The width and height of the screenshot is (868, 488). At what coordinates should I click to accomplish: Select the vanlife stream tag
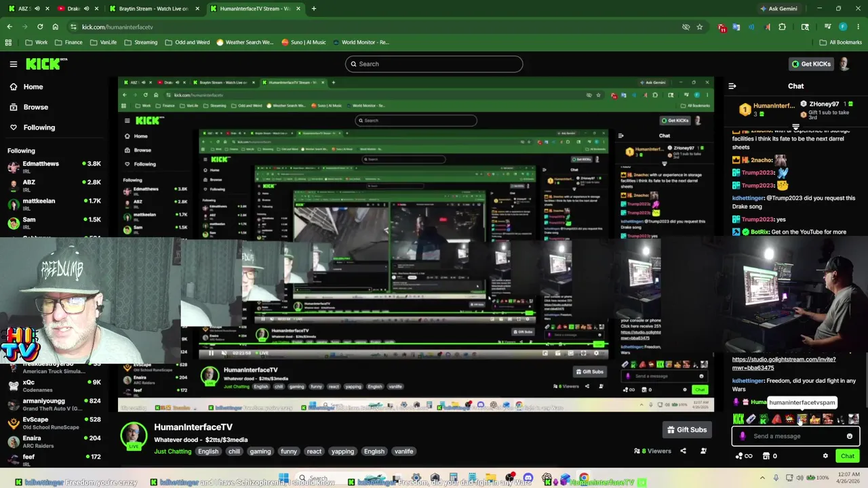click(x=403, y=451)
